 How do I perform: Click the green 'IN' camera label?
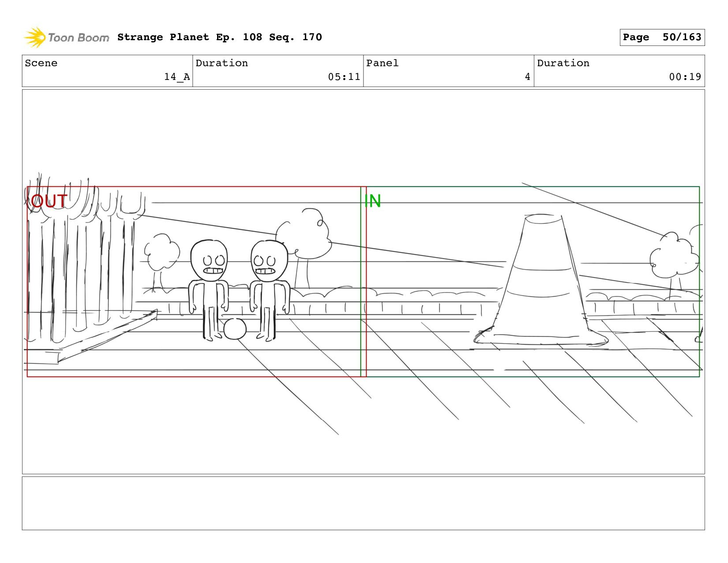click(x=373, y=201)
